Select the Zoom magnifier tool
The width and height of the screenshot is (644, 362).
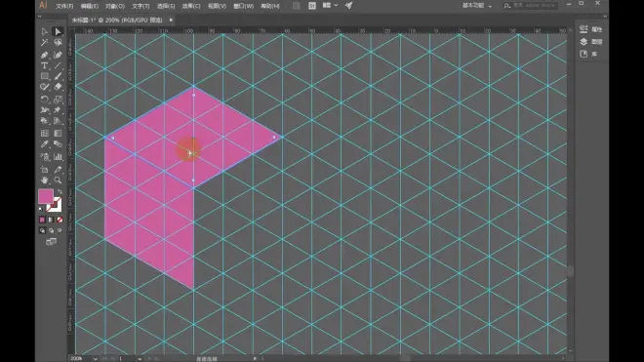(x=58, y=180)
